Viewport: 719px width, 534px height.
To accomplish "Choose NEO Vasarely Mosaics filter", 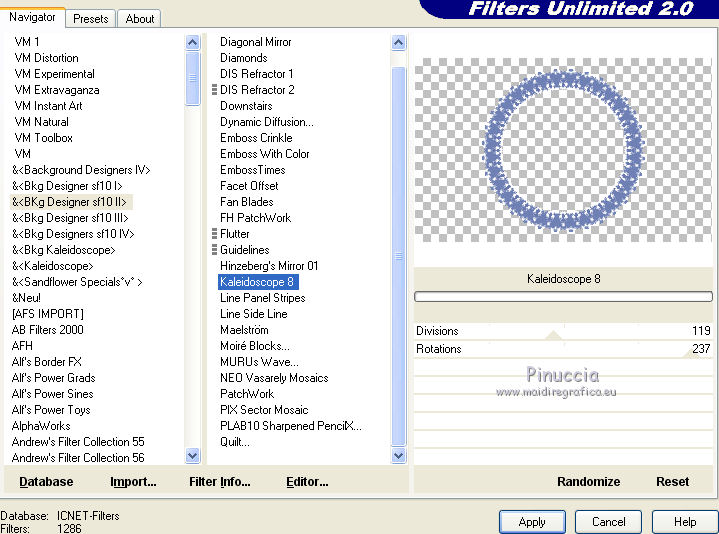I will tap(274, 378).
